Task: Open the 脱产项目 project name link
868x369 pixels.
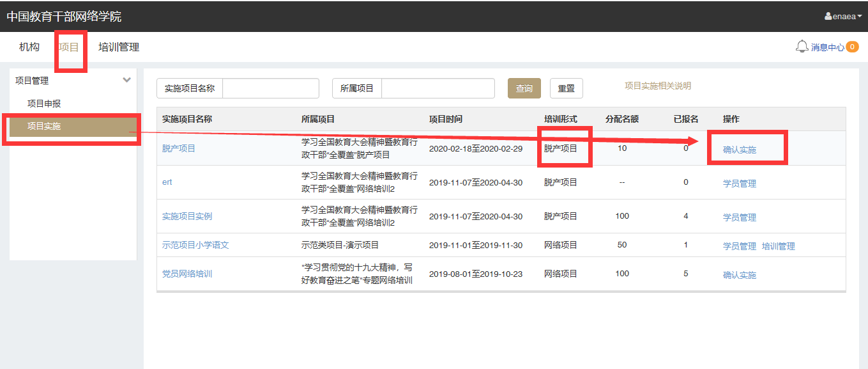Action: (x=179, y=148)
